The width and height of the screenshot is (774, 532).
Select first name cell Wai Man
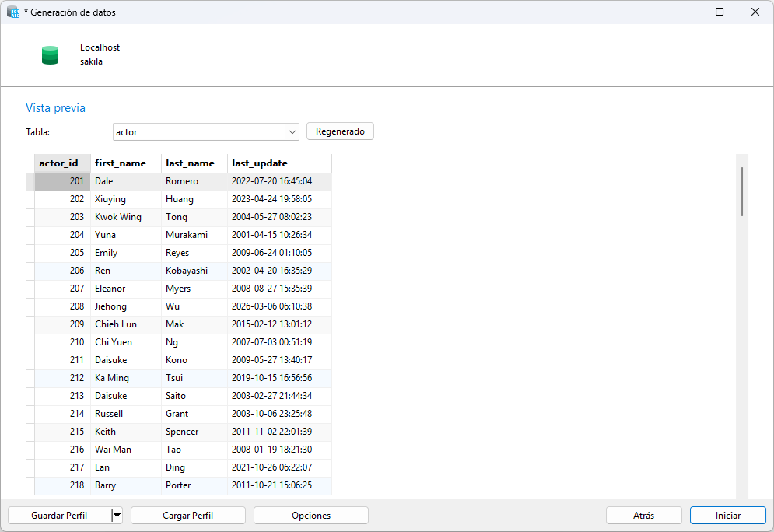click(126, 450)
